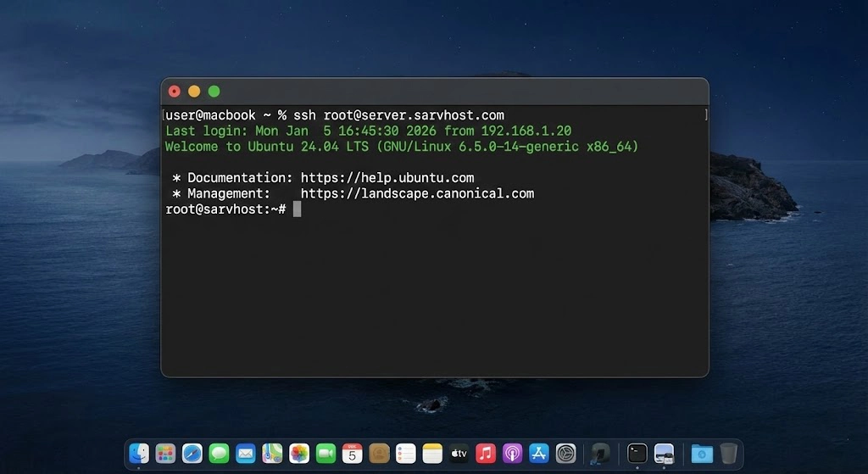Launch FaceTime from the dock

point(326,454)
